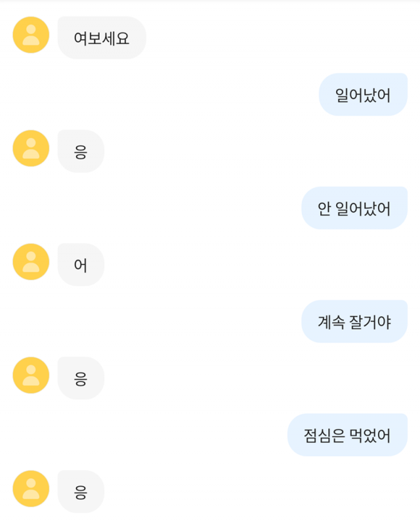
Task: Select the last '응' message at the bottom
Action: coord(81,492)
